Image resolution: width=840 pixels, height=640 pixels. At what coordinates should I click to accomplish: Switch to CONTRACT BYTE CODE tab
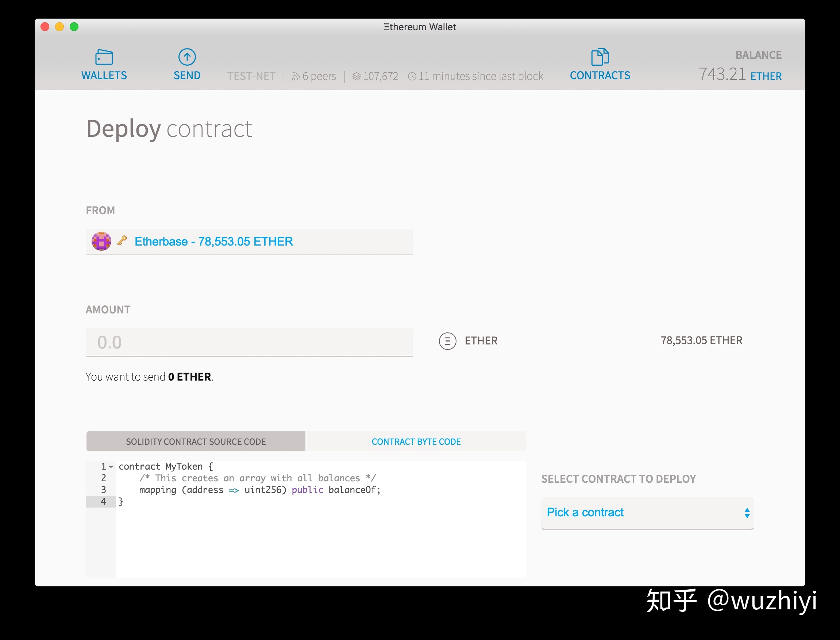(417, 441)
